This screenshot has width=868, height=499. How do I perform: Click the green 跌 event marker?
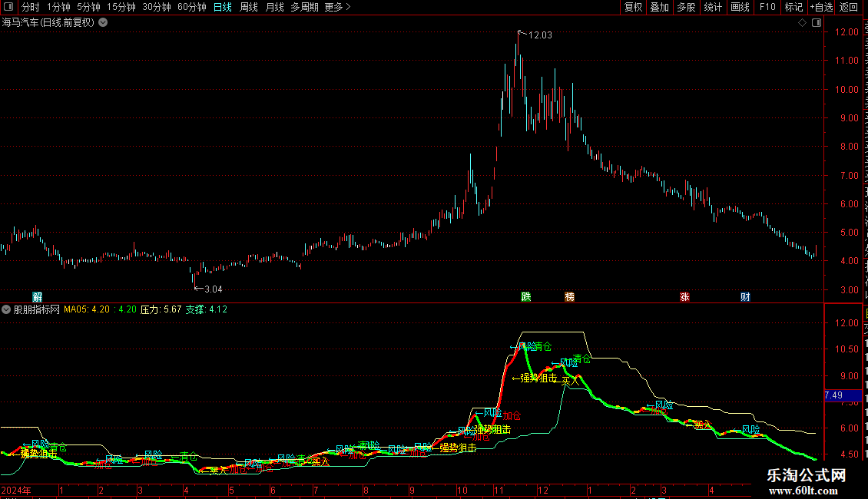point(526,297)
